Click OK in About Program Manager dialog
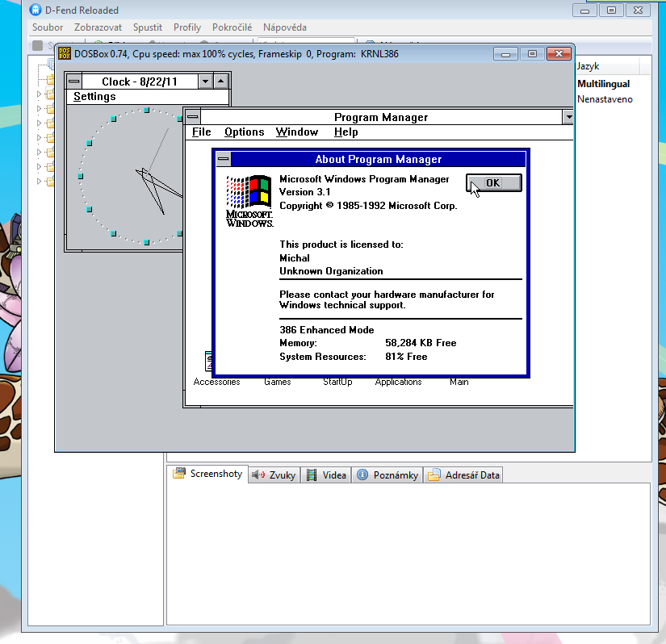 pyautogui.click(x=493, y=183)
